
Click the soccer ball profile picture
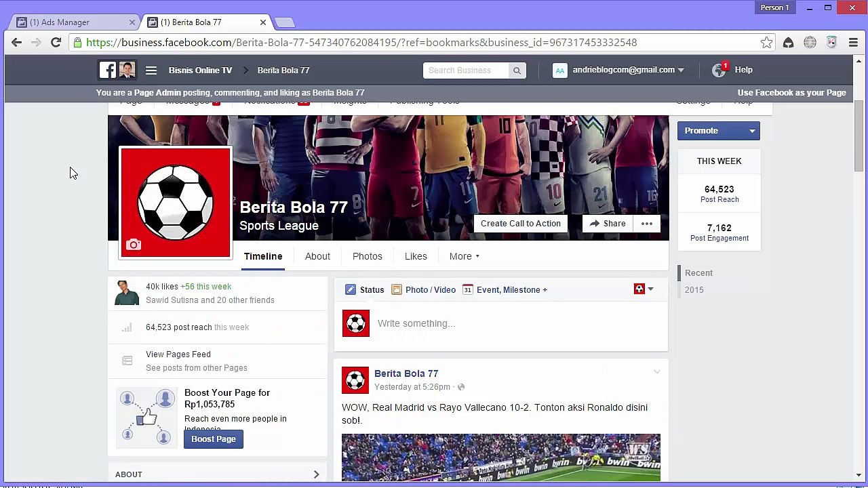(x=176, y=203)
